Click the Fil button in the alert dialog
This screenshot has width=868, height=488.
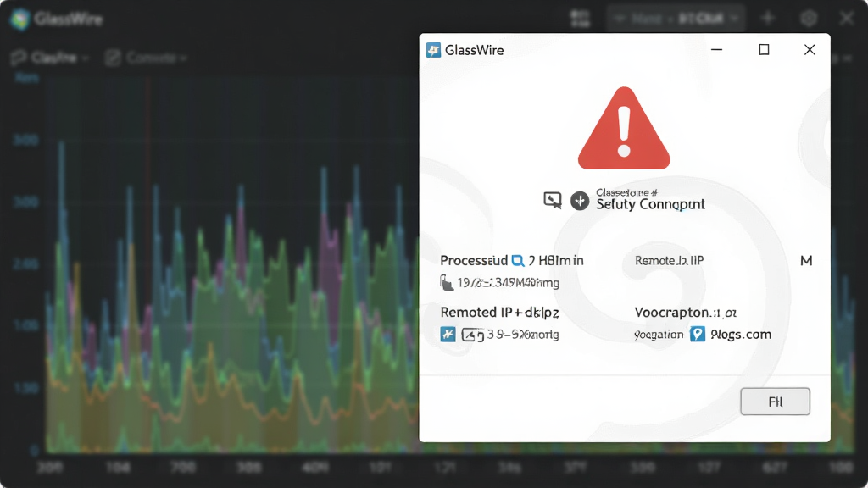[x=775, y=402]
